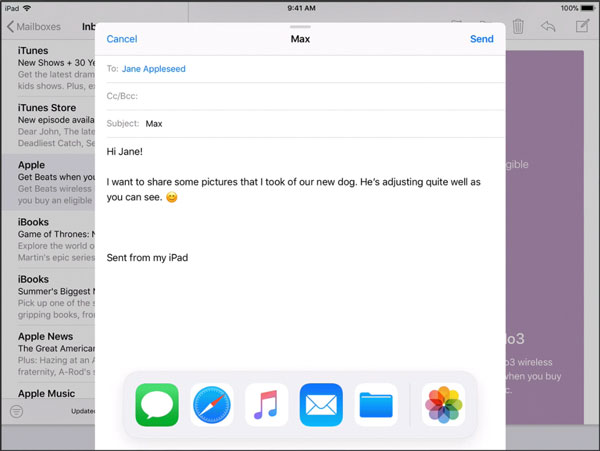Tap the mailbox filter icon
The width and height of the screenshot is (600, 451).
(x=17, y=411)
